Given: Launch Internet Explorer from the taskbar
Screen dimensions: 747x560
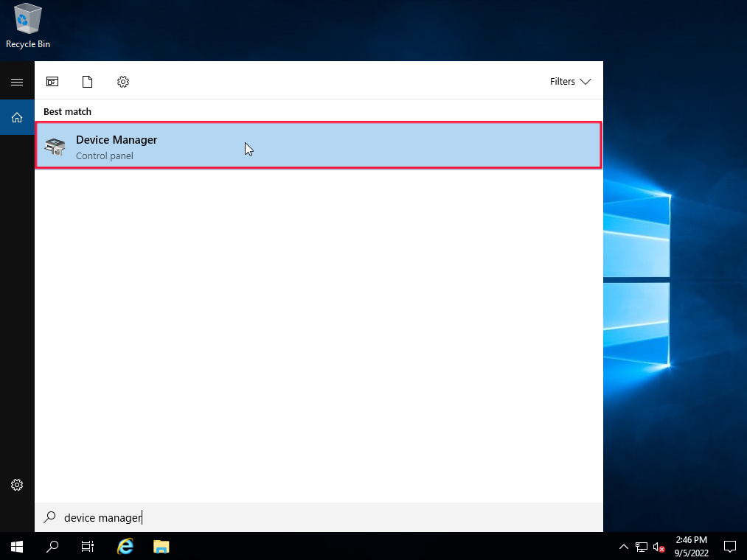Looking at the screenshot, I should click(x=125, y=547).
